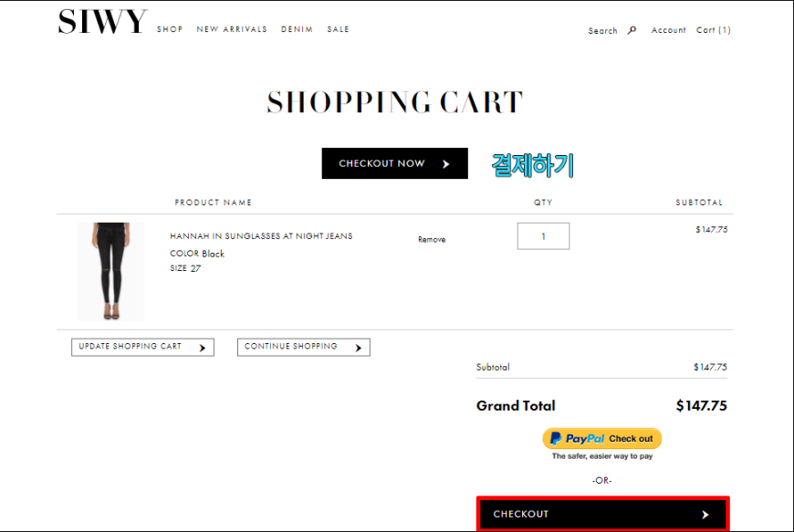
Task: Click 'The safer, easier way to pay'
Action: pyautogui.click(x=602, y=456)
